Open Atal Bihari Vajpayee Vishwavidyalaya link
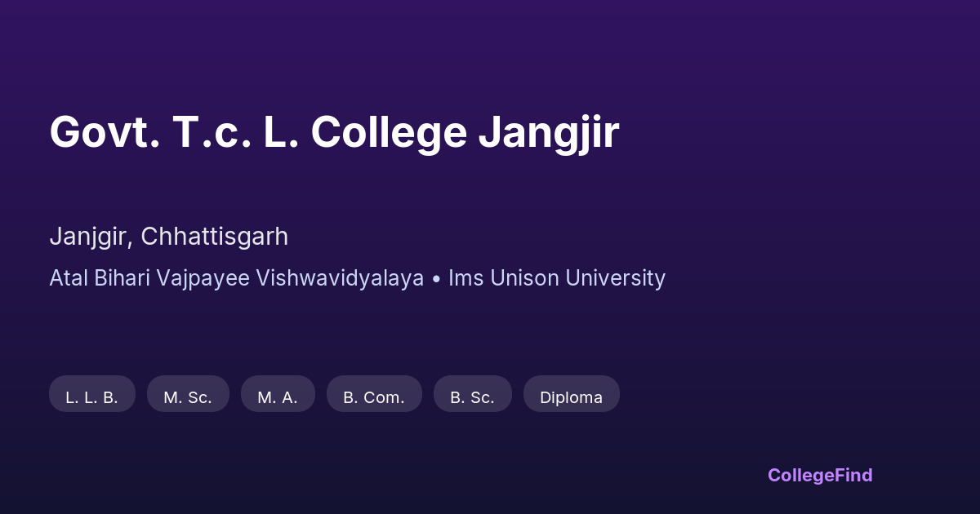Screen dimensions: 980x514 pos(236,278)
